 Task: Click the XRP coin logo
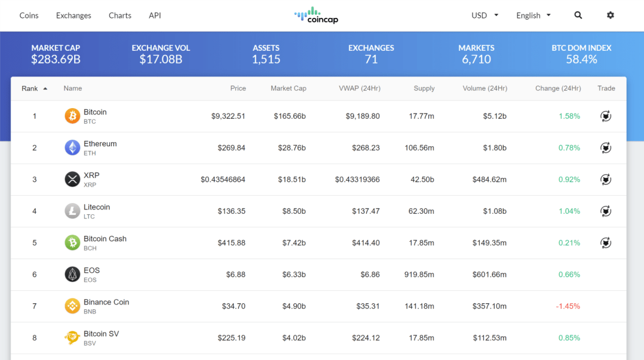(72, 179)
